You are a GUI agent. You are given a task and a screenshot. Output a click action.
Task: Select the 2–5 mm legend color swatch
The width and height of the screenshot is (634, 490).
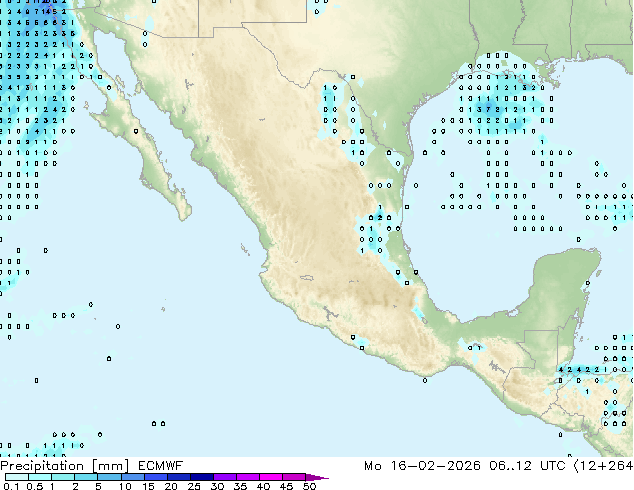86,477
